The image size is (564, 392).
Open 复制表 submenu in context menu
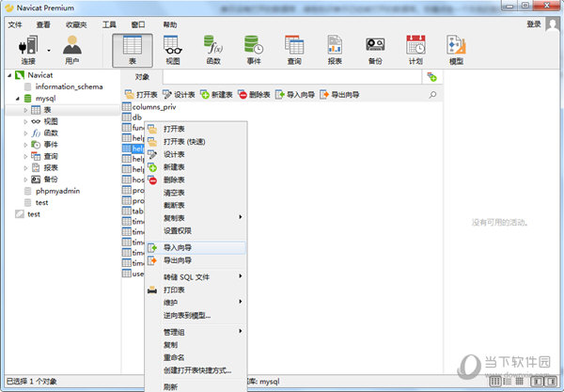tap(196, 218)
